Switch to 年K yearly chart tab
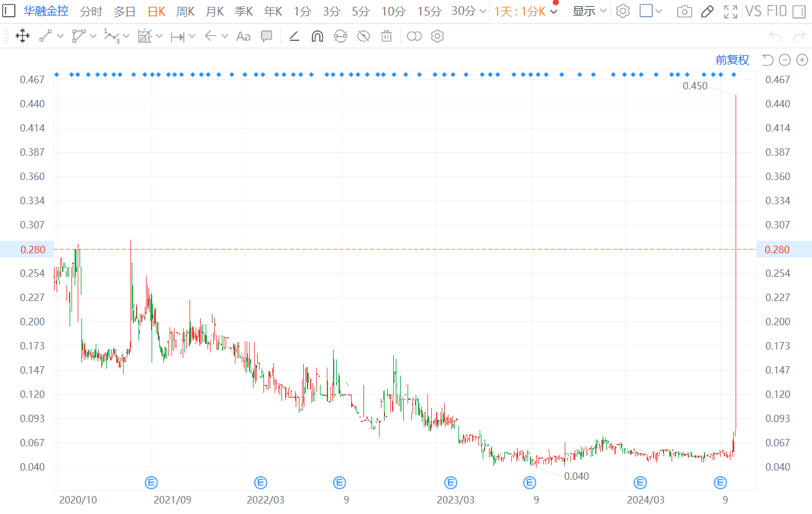 point(273,11)
